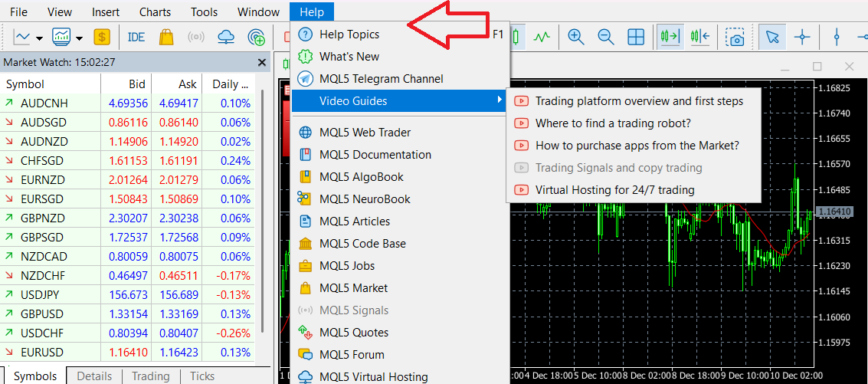868x384 pixels.
Task: Take a chart screenshot with the camera icon
Action: click(735, 37)
